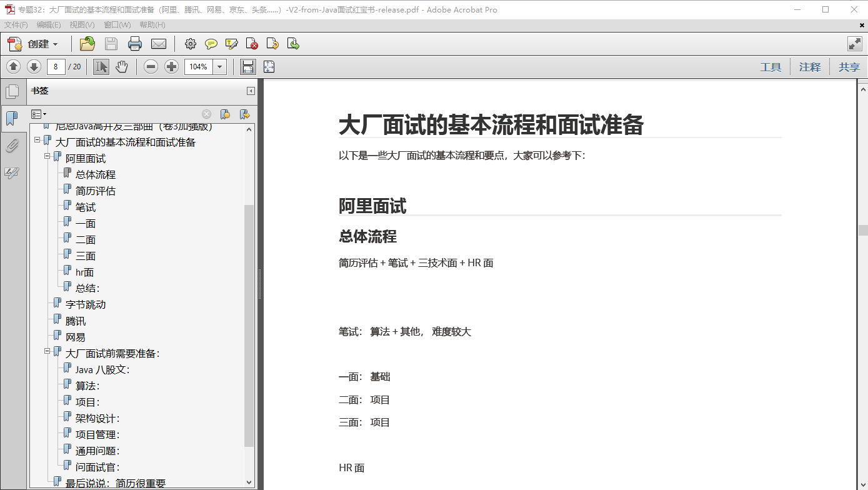Enter read mode with expand icon
The height and width of the screenshot is (490, 868).
click(x=854, y=44)
